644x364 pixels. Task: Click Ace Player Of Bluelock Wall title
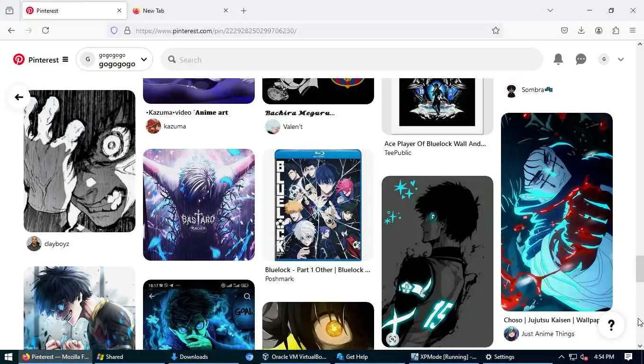(435, 144)
